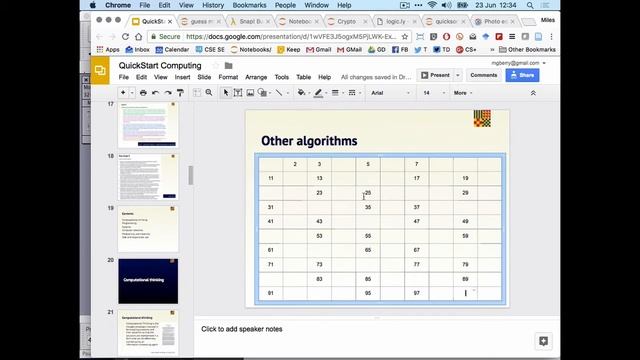Click the Explore button at bottom right

coord(543,341)
